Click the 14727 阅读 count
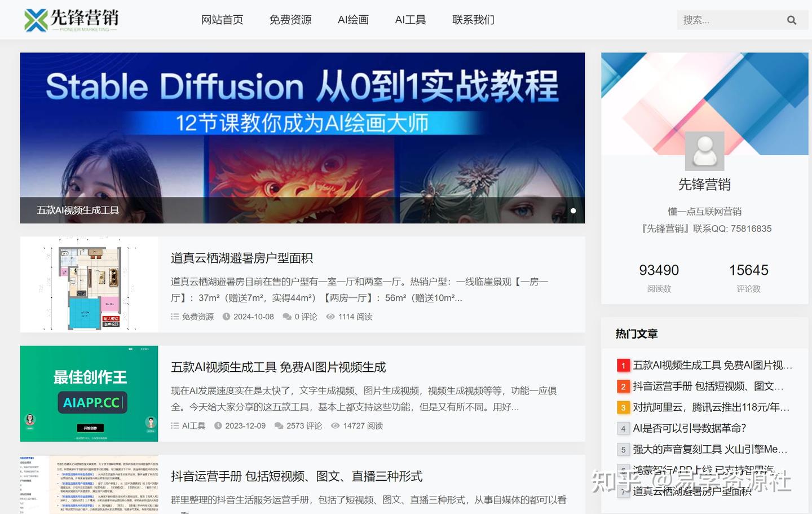 (x=363, y=425)
